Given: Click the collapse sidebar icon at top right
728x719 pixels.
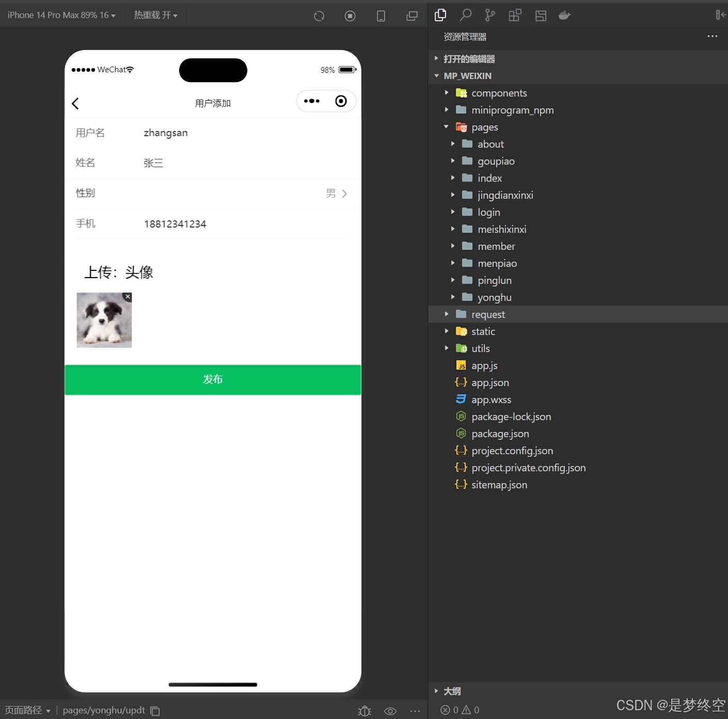Looking at the screenshot, I should 720,15.
